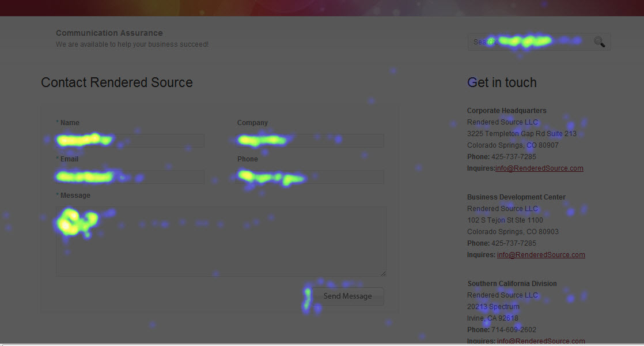Screen dimensions: 644x346
Task: Click the Business Development Center label
Action: point(516,197)
